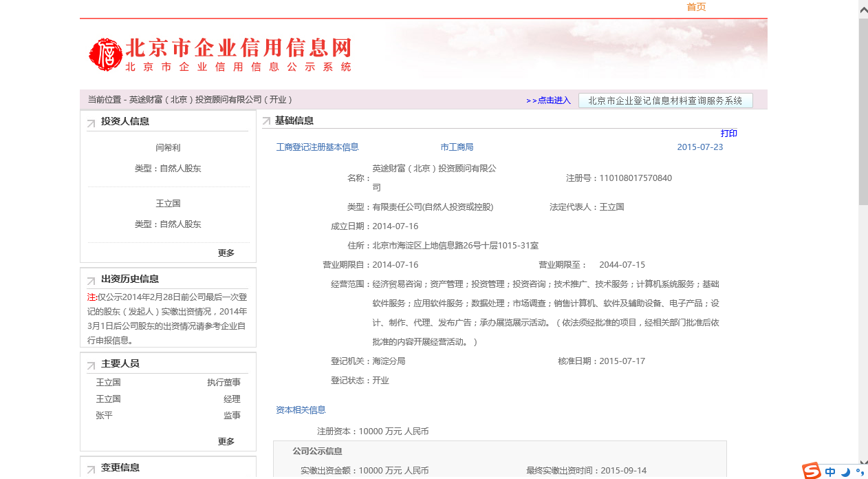This screenshot has width=868, height=479.
Task: Click the vertical scrollbar thumb
Action: click(x=863, y=111)
